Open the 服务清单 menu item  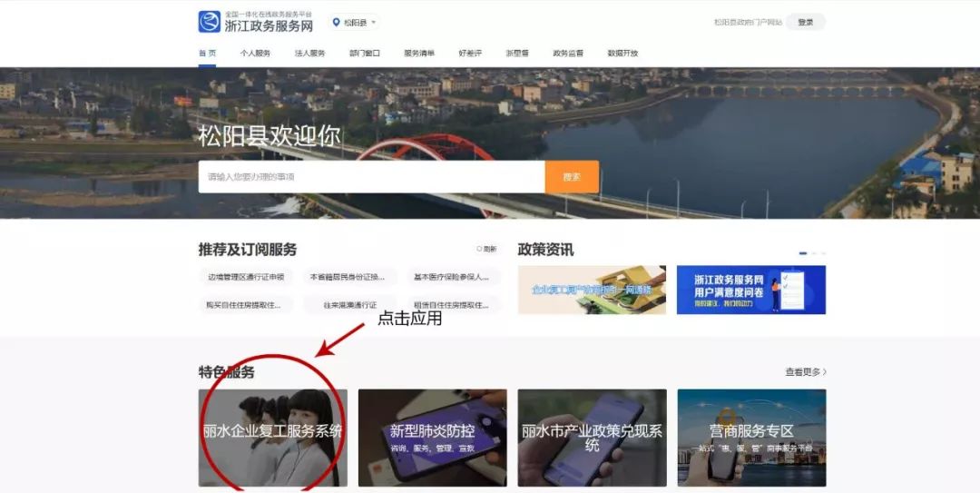[419, 54]
